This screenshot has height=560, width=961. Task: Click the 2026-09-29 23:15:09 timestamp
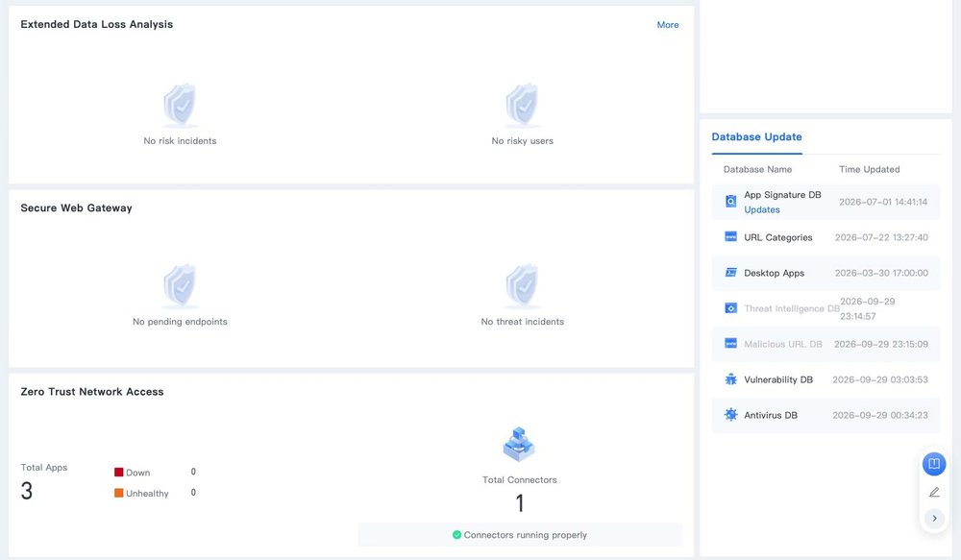pyautogui.click(x=881, y=344)
